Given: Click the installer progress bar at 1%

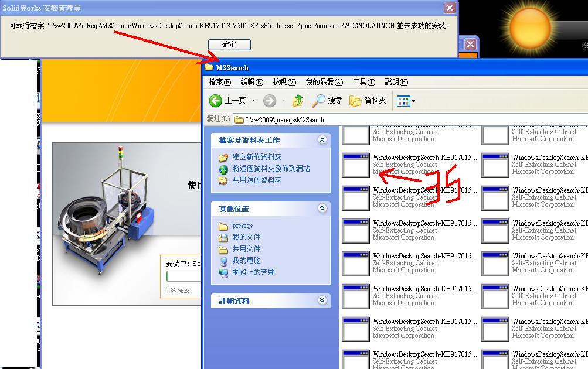Looking at the screenshot, I should pyautogui.click(x=183, y=276).
